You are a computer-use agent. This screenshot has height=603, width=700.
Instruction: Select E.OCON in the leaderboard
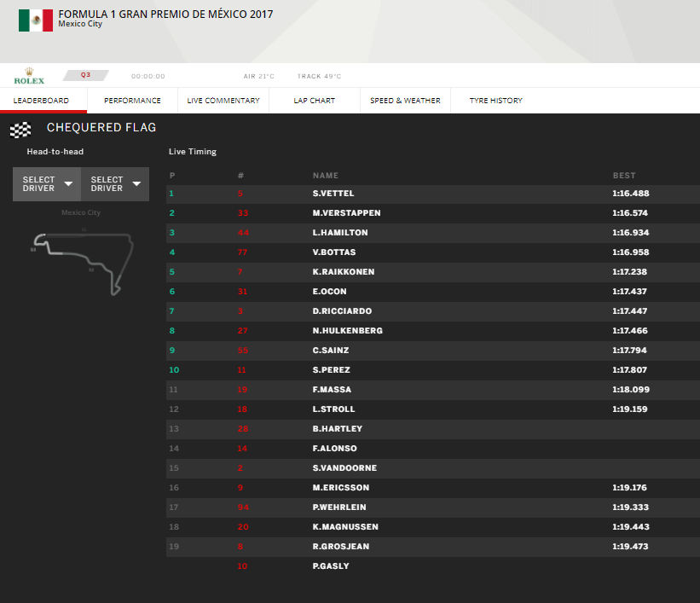tap(329, 292)
